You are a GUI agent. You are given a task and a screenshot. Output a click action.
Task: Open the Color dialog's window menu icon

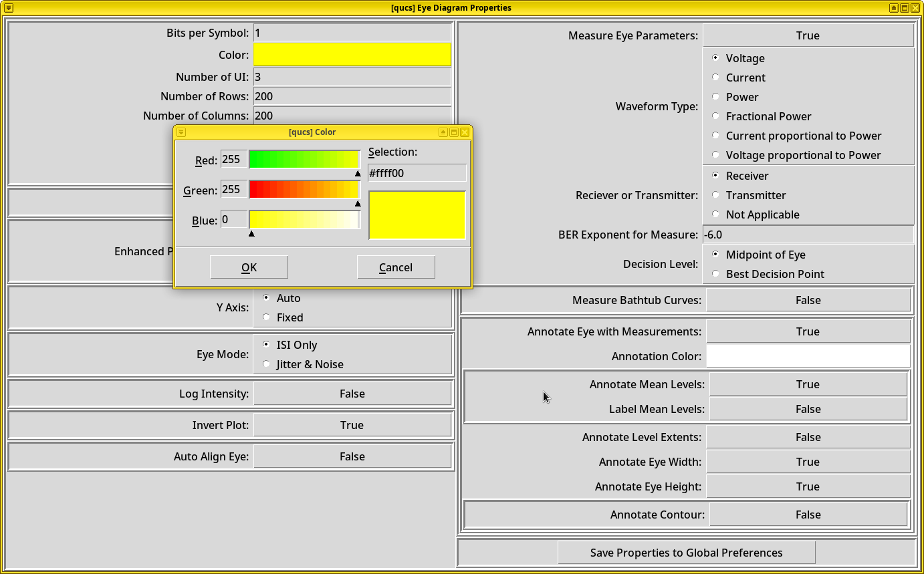click(181, 132)
